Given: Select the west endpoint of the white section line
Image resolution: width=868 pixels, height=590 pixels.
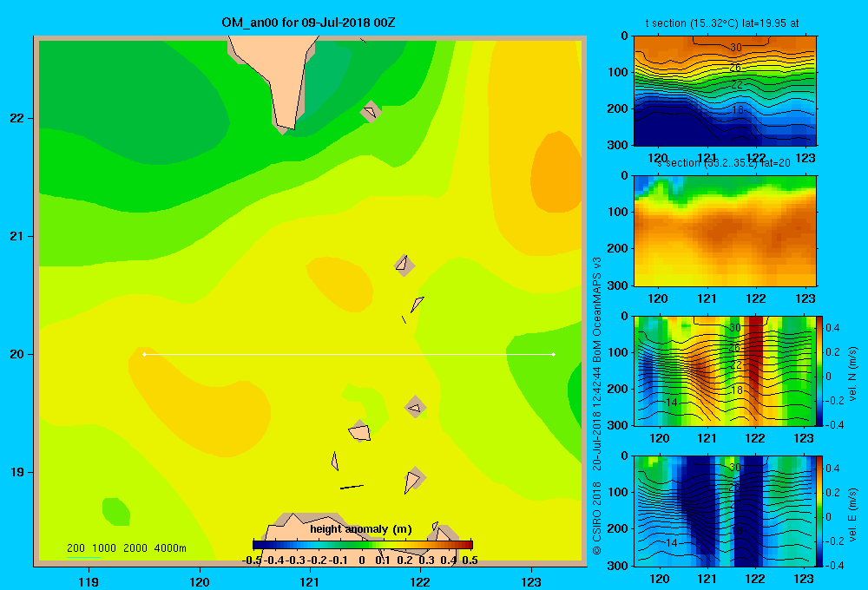Looking at the screenshot, I should [144, 354].
